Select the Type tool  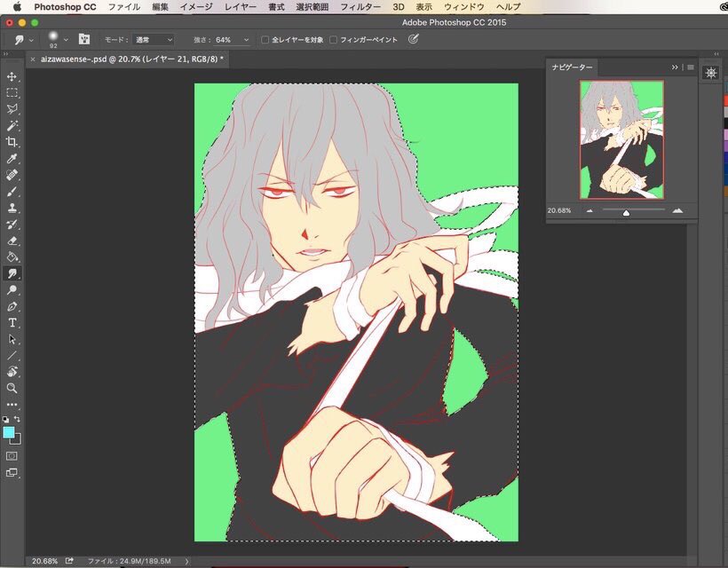(x=12, y=323)
